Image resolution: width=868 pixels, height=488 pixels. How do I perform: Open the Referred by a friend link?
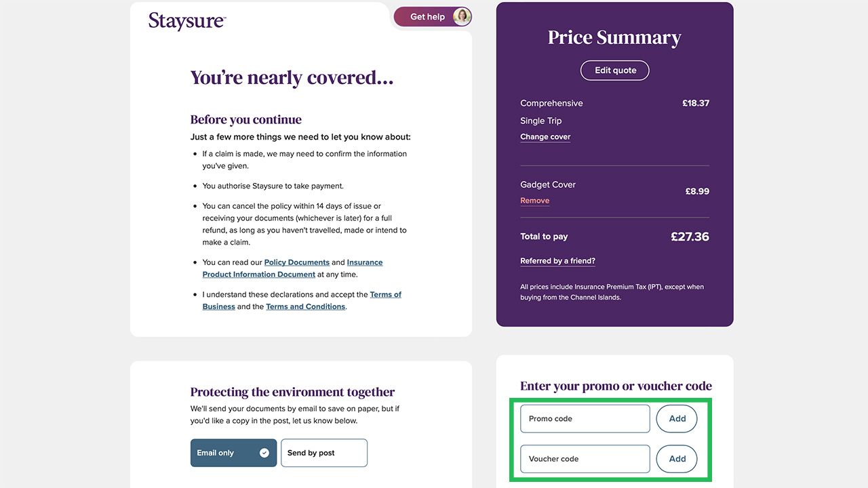[557, 261]
